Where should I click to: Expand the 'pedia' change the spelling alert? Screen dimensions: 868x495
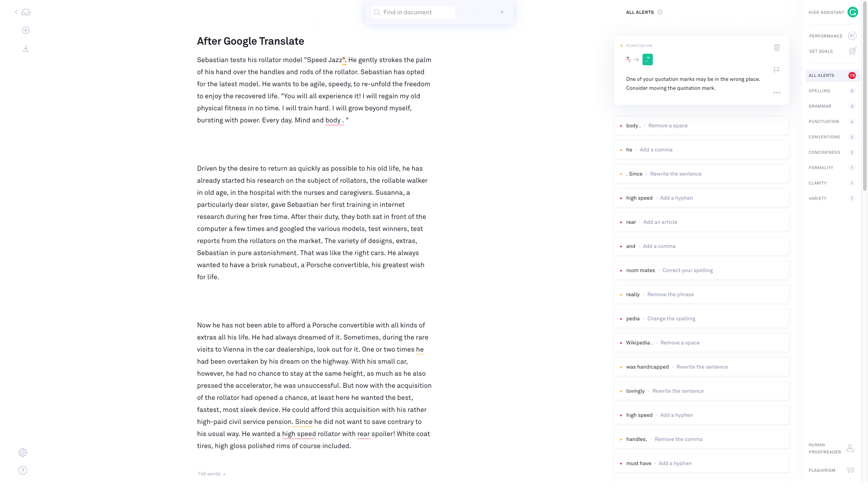701,319
